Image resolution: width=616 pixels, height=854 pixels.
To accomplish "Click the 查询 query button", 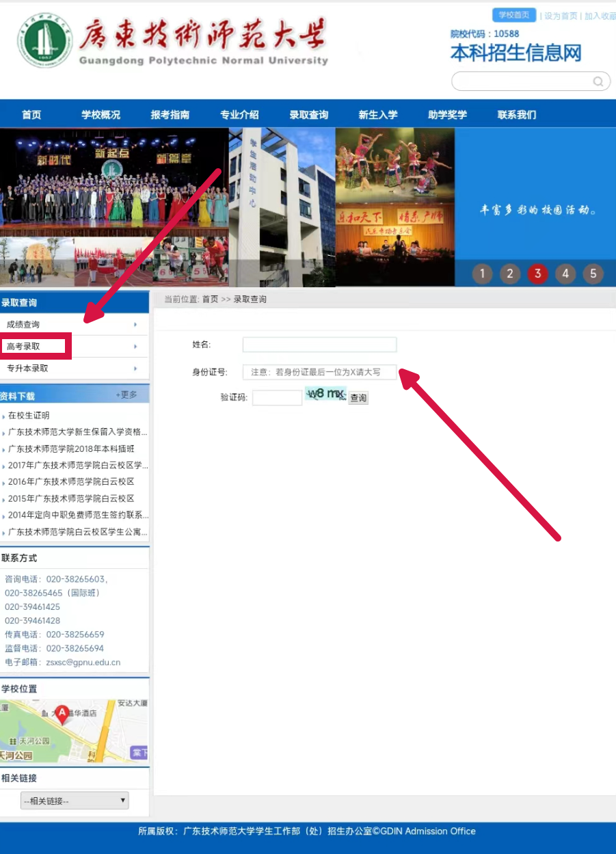I will [358, 397].
